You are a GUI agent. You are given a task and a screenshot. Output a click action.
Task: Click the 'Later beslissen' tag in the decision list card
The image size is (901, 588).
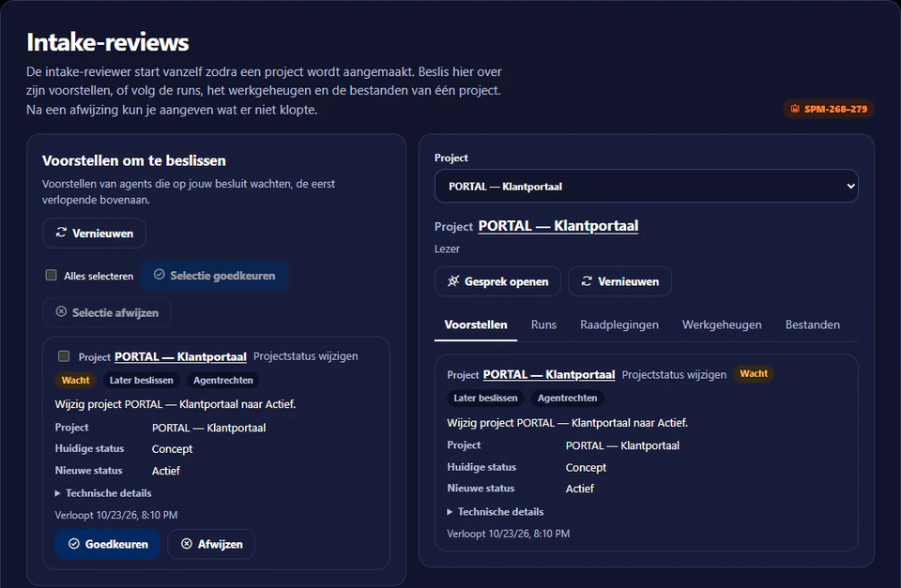click(142, 380)
